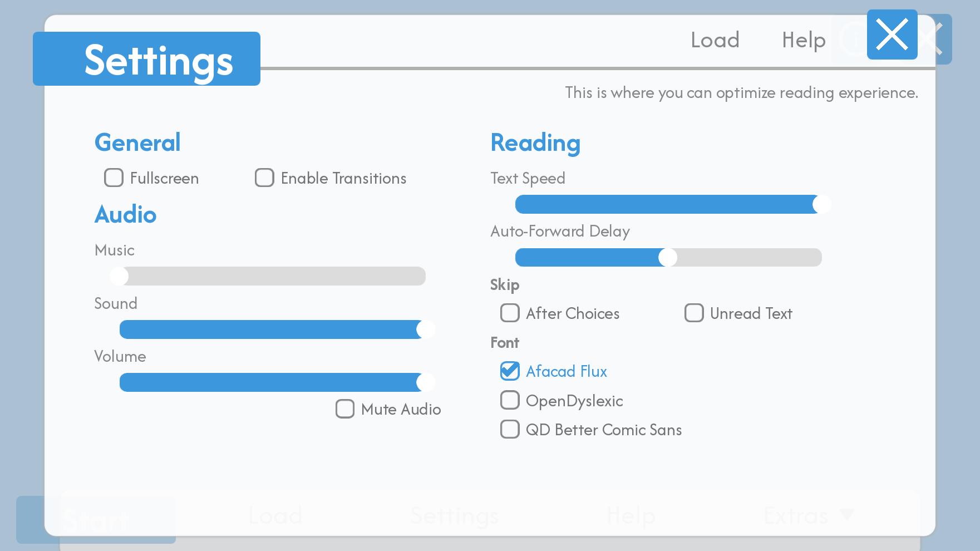Screen dimensions: 980x551
Task: Expand the Extras dropdown arrow
Action: (x=847, y=515)
